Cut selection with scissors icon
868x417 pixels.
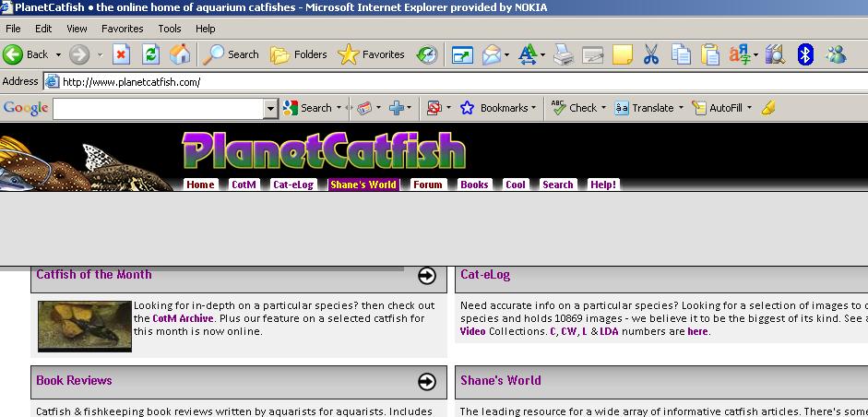[x=651, y=54]
